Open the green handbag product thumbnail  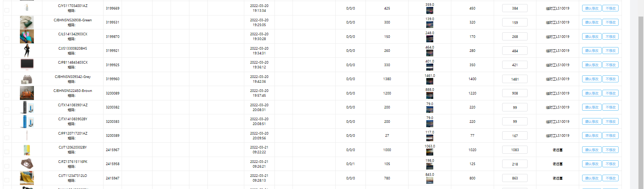(x=27, y=22)
